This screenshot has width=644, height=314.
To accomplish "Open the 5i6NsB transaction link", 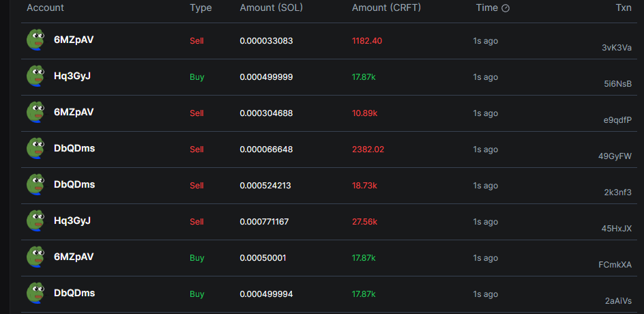I will pos(617,84).
